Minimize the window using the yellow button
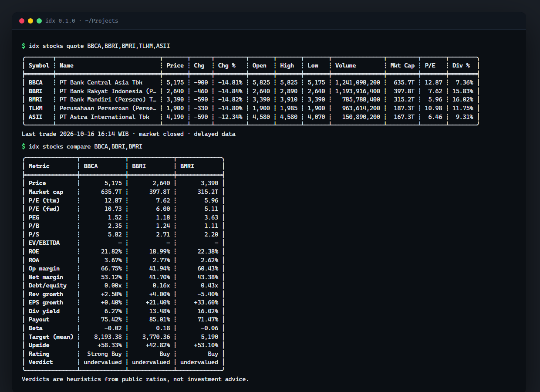This screenshot has height=392, width=540. 30,21
